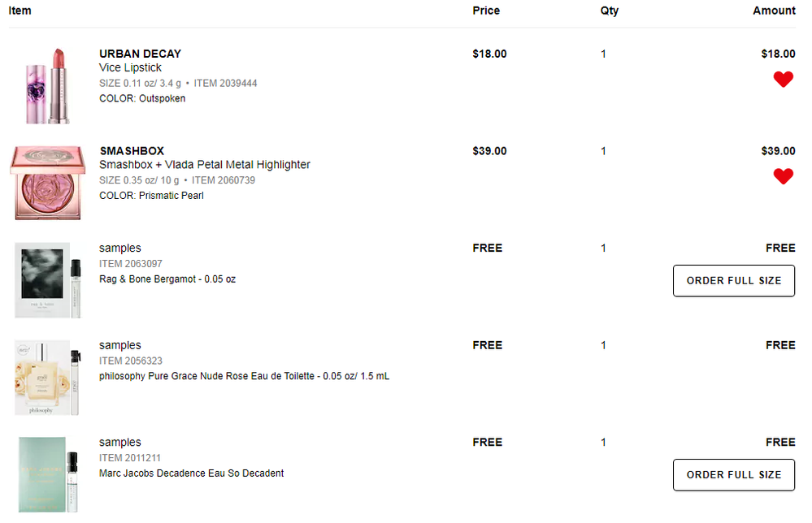Order full size of Marc Jacobs Decadence

tap(733, 474)
